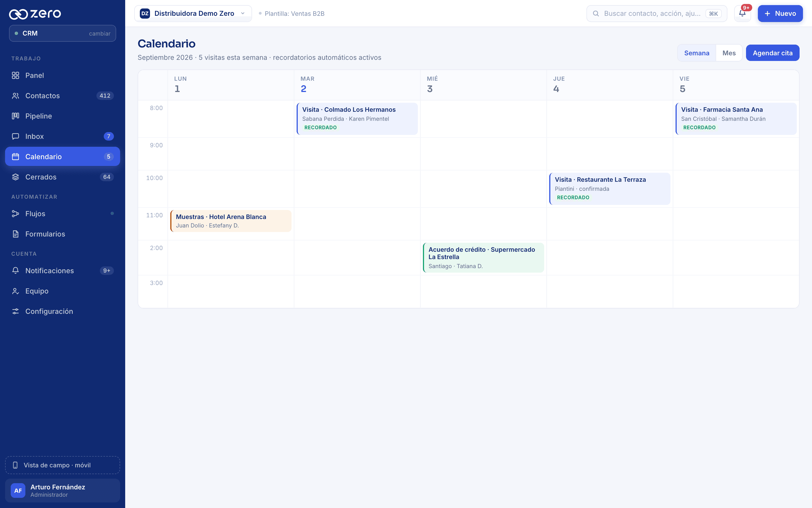812x508 pixels.
Task: Click the search magnifier icon
Action: (x=596, y=14)
